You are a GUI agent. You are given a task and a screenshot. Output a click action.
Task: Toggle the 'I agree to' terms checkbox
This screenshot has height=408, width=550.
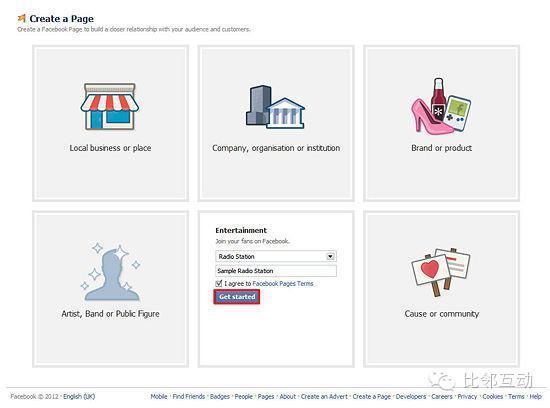219,283
